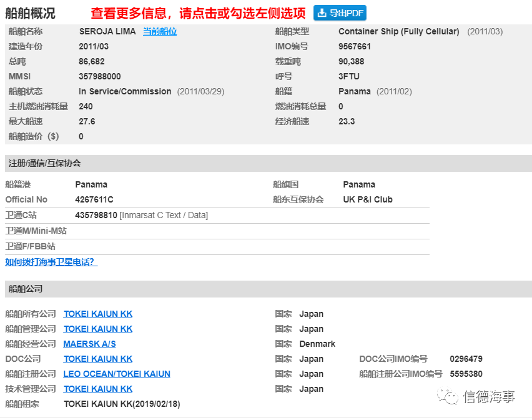
Task: Select the Container Ship (Fully Cellular) type
Action: click(398, 32)
